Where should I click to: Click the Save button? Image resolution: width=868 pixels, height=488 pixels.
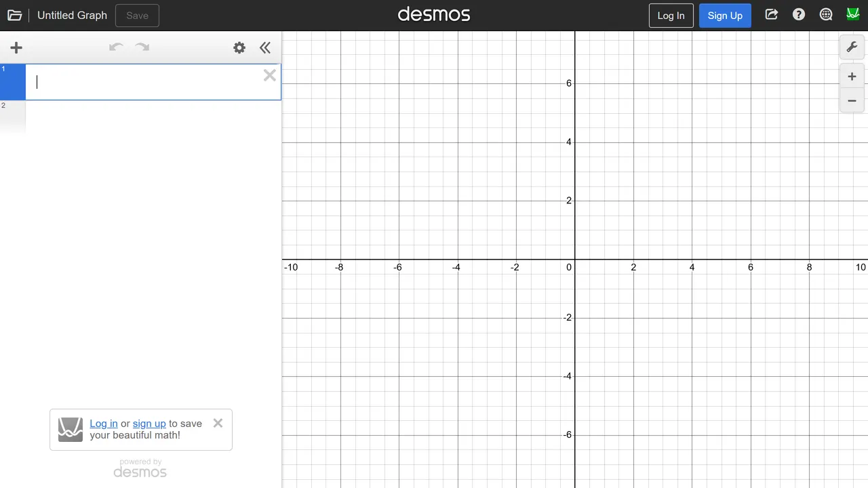[x=137, y=15]
